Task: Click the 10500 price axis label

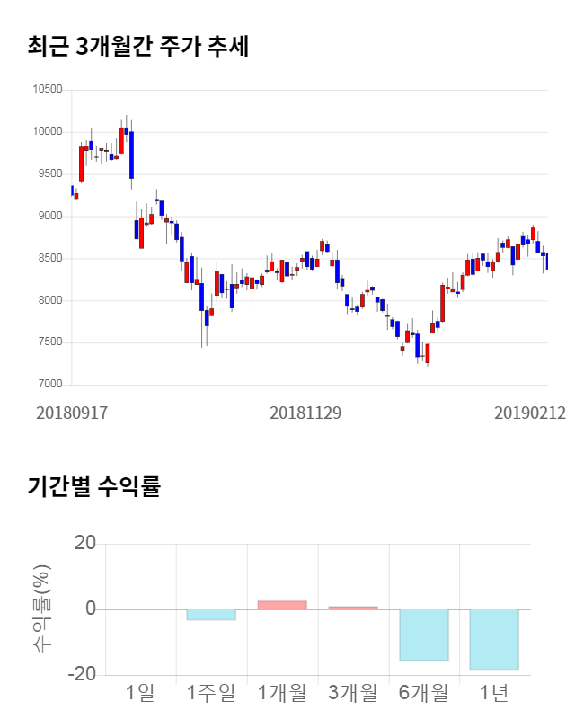Action: pyautogui.click(x=47, y=90)
